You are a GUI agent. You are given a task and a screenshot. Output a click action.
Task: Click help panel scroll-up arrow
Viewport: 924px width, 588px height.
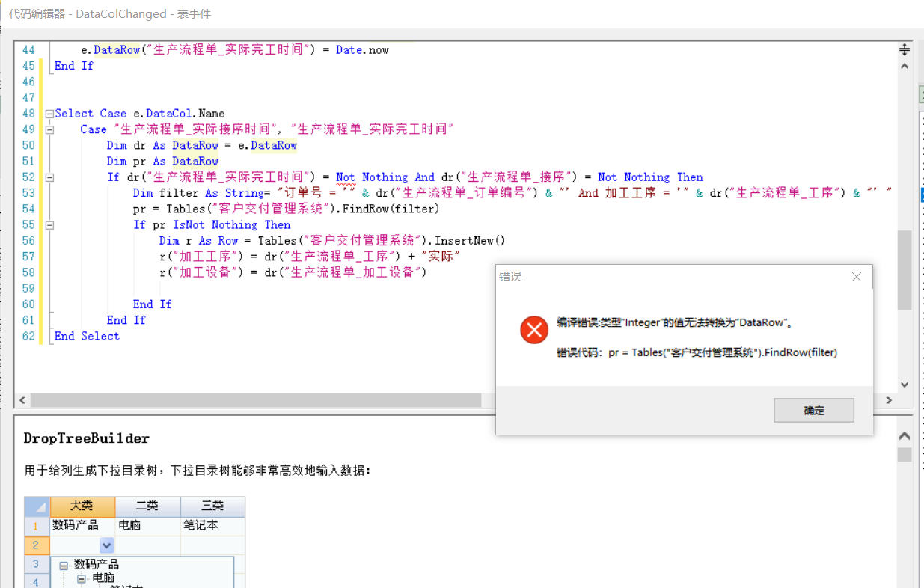coord(904,436)
